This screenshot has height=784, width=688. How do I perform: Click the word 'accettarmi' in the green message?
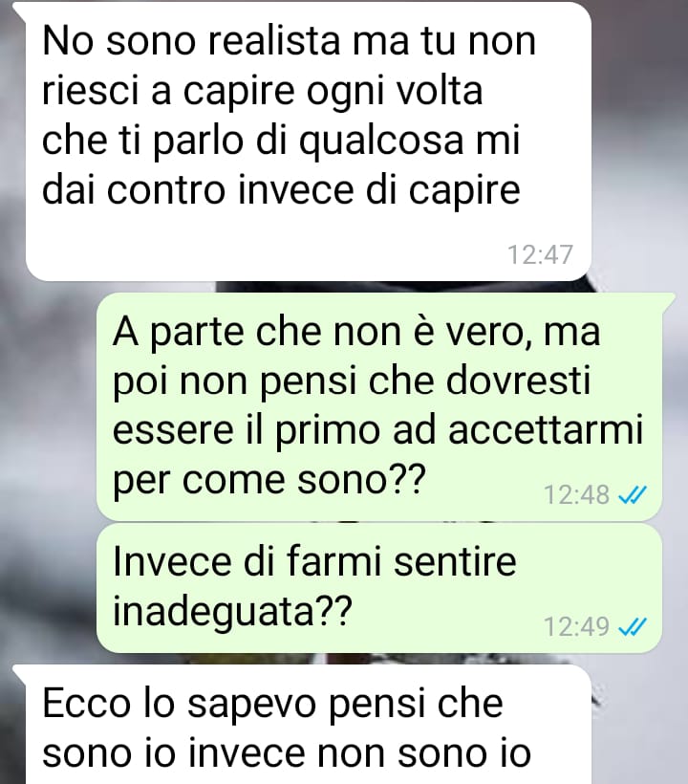[x=546, y=430]
